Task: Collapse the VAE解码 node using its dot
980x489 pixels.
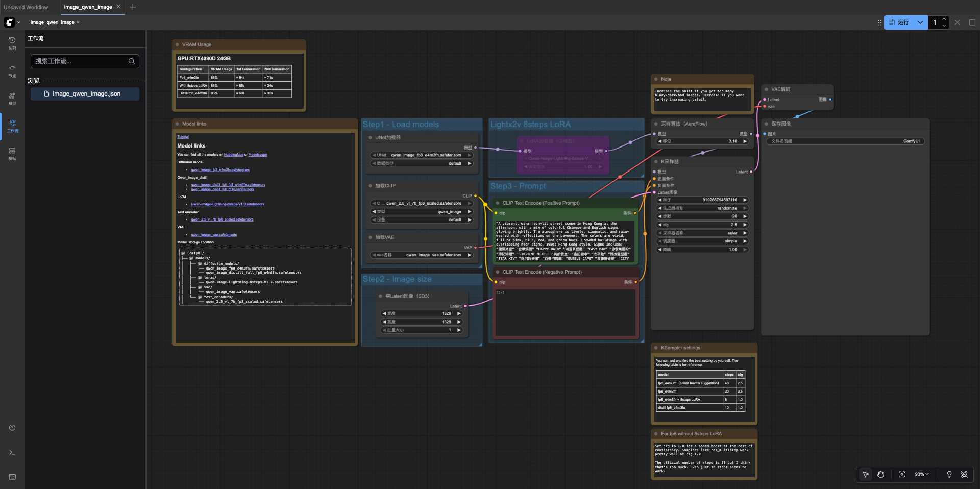Action: tap(766, 89)
